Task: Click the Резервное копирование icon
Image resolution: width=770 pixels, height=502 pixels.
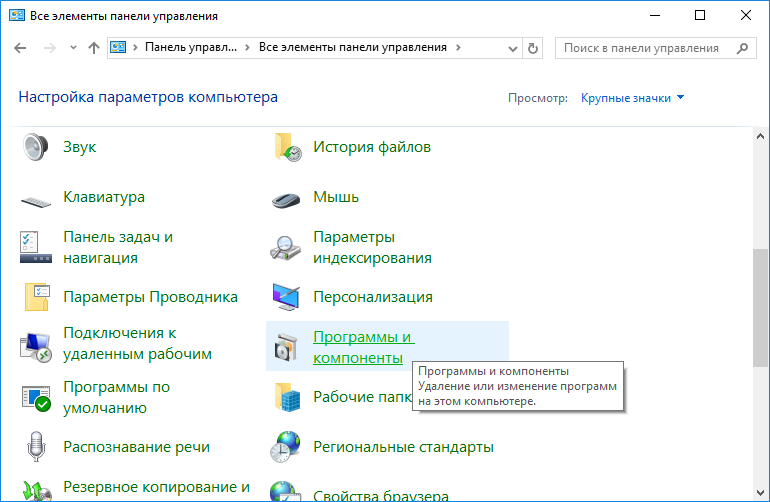Action: [x=37, y=492]
